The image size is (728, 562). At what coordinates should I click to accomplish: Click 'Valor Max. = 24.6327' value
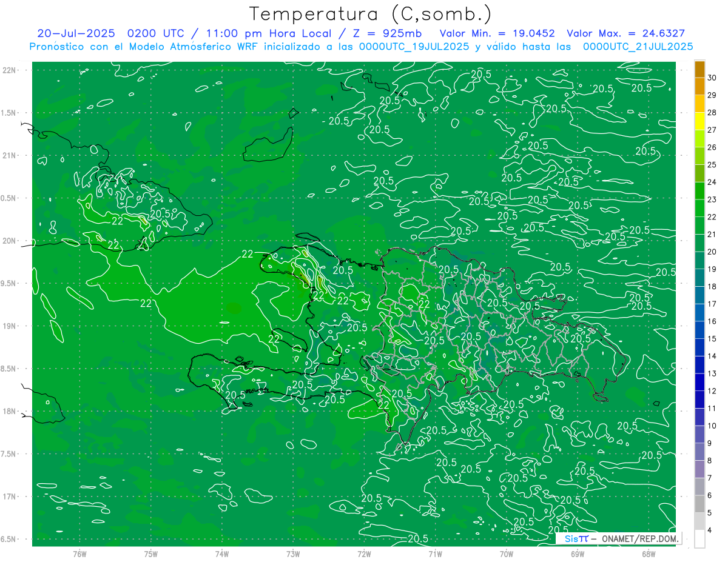click(625, 33)
